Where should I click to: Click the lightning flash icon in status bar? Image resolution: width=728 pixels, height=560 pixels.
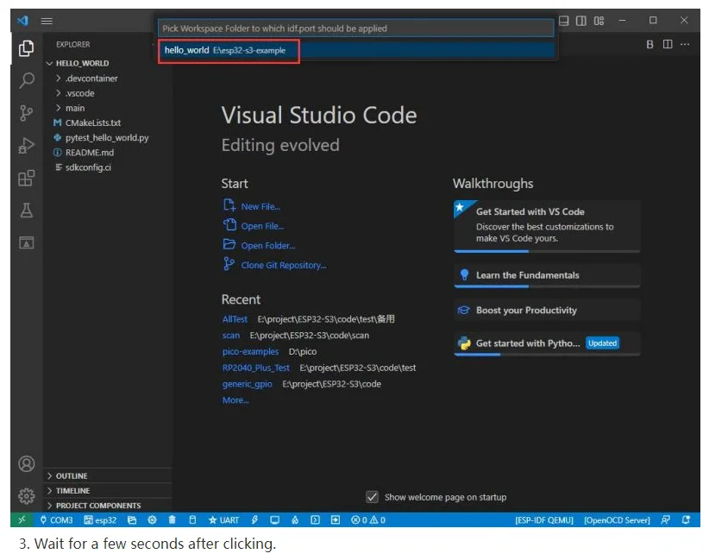coord(255,520)
